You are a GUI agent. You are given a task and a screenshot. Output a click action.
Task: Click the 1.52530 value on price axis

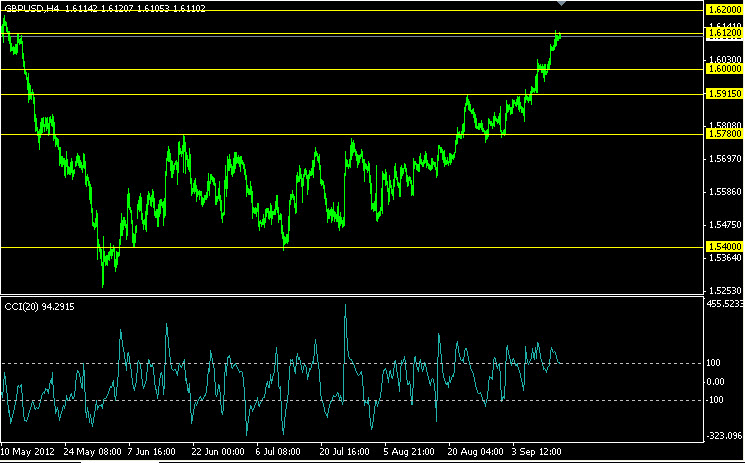[725, 291]
